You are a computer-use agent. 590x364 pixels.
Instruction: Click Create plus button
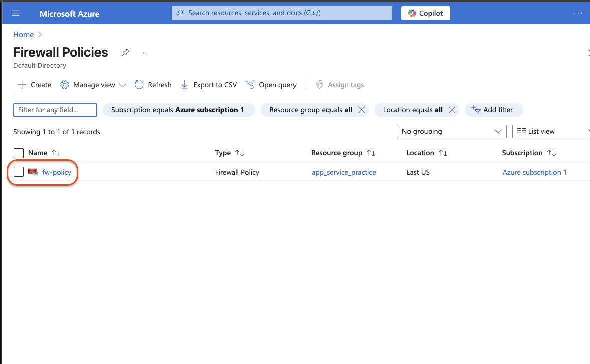tap(34, 85)
